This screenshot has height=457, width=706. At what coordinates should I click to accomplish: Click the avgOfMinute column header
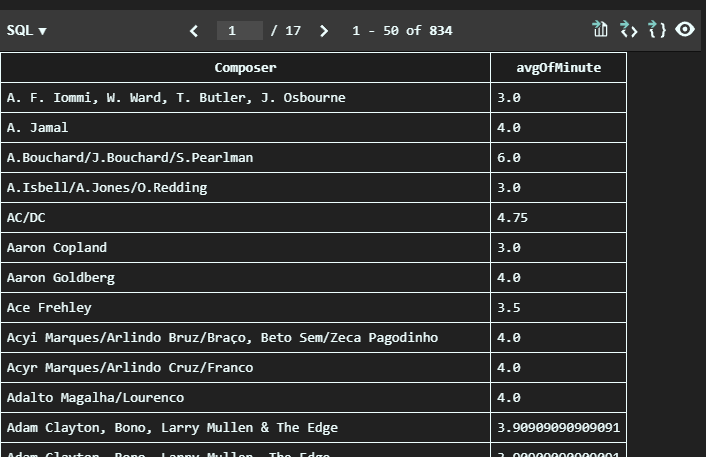(558, 68)
